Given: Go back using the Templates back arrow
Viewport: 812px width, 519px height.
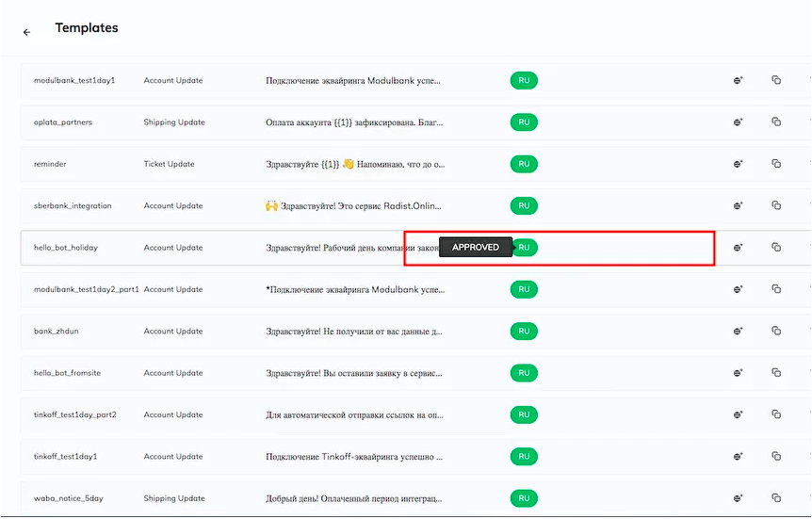Looking at the screenshot, I should 27,32.
